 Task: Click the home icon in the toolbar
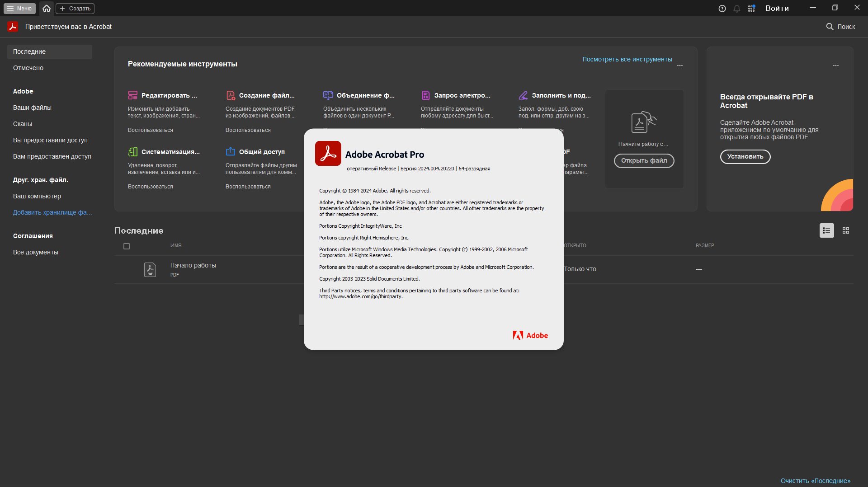coord(46,8)
